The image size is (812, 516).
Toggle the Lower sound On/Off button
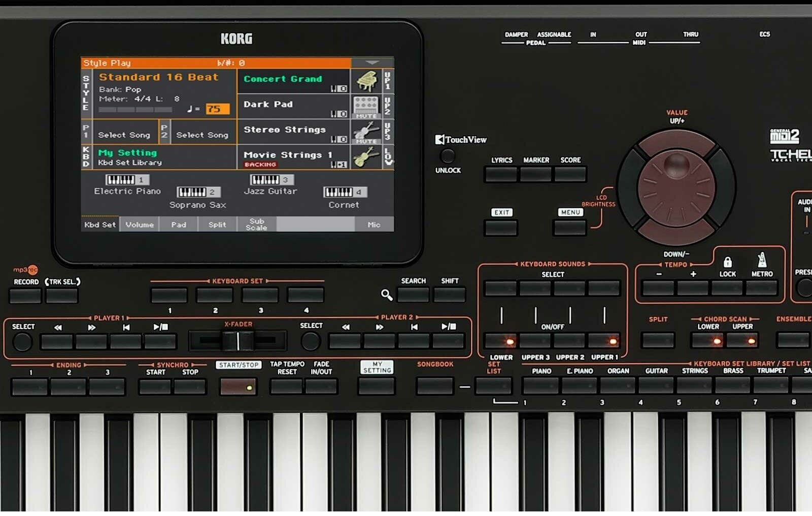500,341
